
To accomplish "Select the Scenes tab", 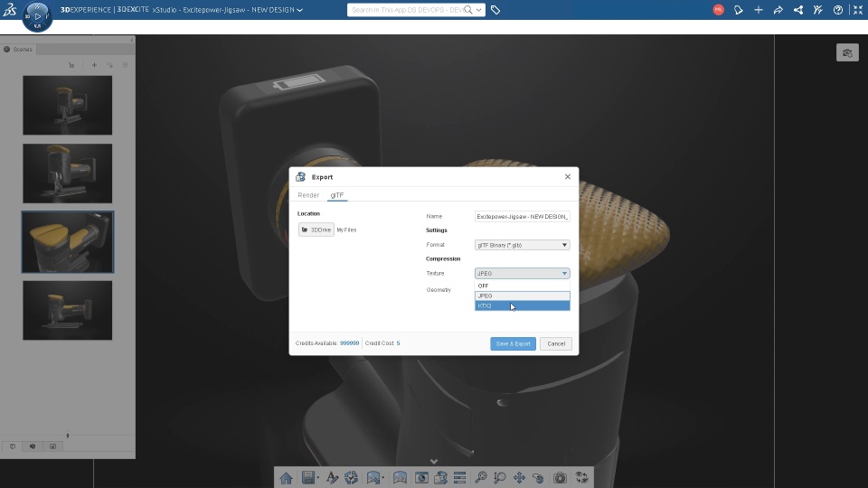I will pos(18,49).
